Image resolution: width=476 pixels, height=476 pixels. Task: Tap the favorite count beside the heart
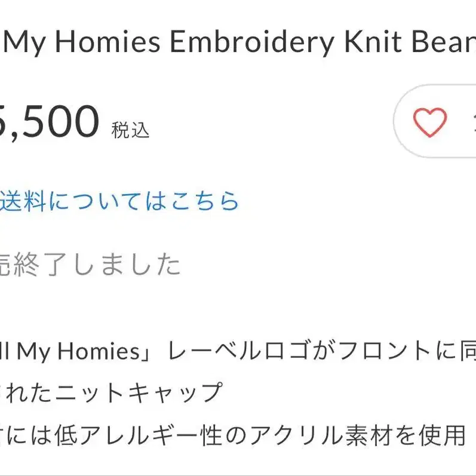[472, 122]
